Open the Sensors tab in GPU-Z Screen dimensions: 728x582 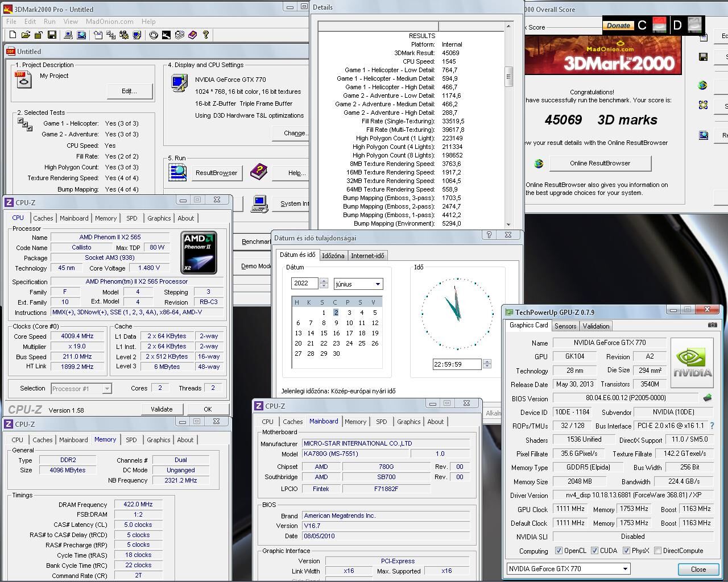click(565, 326)
